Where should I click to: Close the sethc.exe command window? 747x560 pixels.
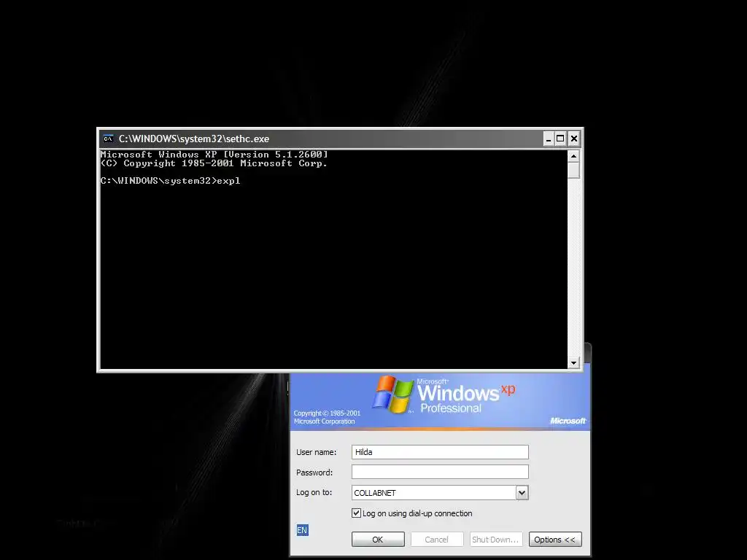(574, 139)
